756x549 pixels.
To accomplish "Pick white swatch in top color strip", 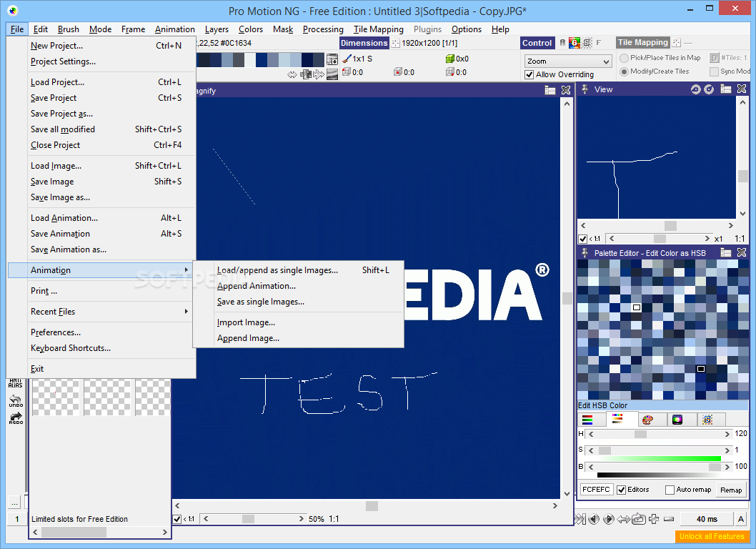I will [x=250, y=60].
